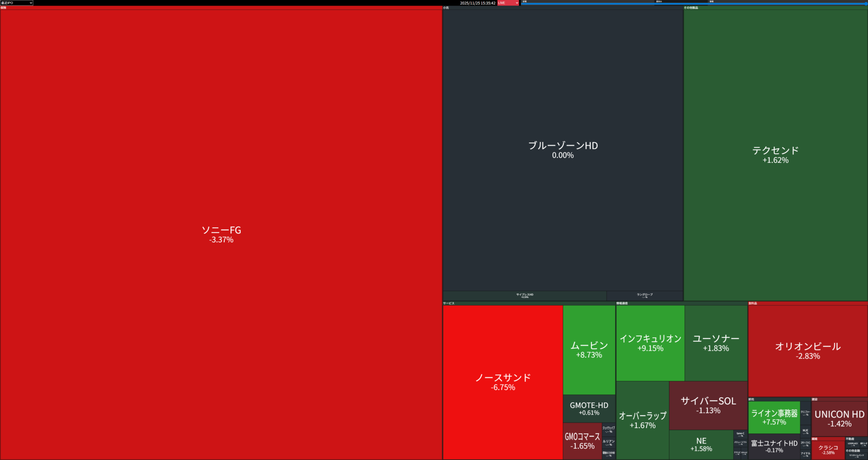
Task: Click the blue timeline slider bar
Action: [x=693, y=4]
